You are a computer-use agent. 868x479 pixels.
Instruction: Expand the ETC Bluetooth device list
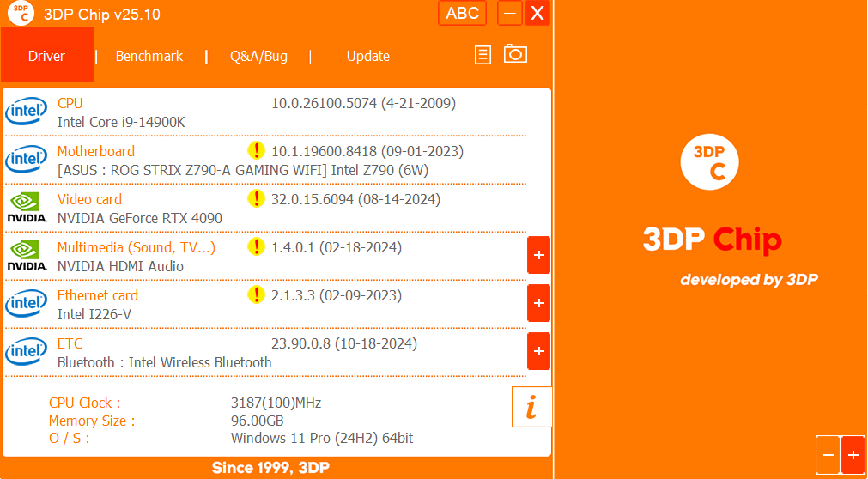(x=538, y=351)
